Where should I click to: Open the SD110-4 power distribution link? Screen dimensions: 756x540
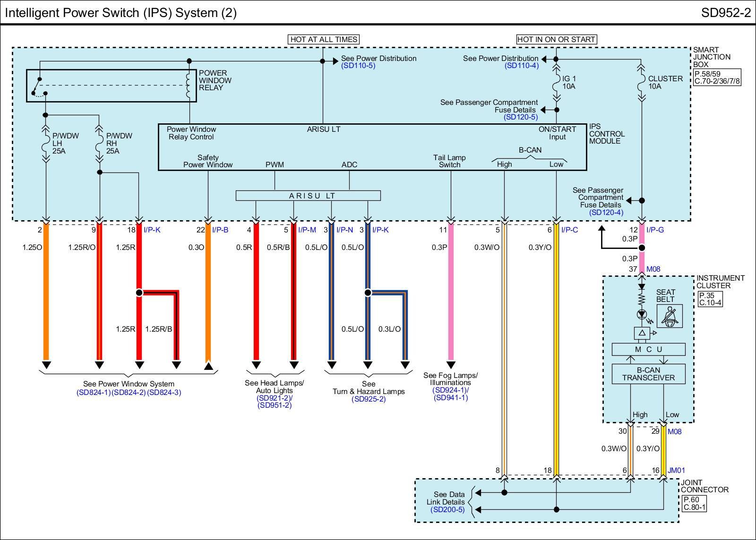click(x=522, y=66)
